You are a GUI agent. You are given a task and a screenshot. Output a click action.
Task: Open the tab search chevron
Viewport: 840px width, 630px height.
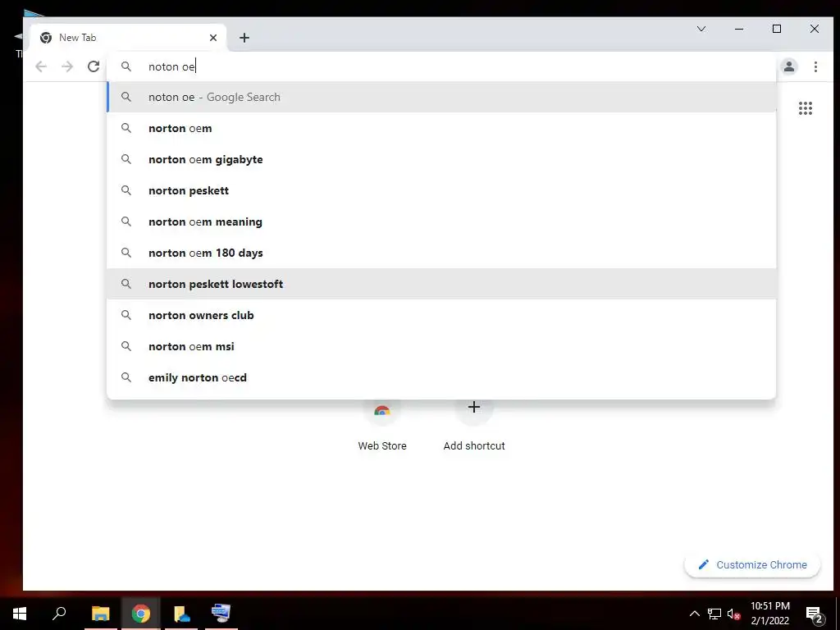pyautogui.click(x=701, y=29)
